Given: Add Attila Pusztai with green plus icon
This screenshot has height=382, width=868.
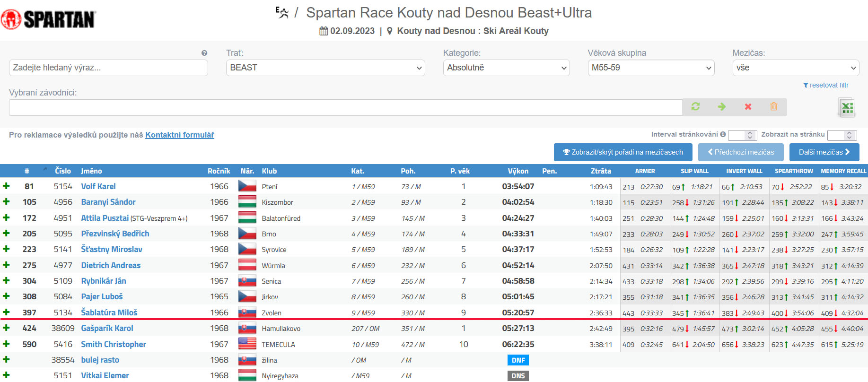Looking at the screenshot, I should pos(6,217).
